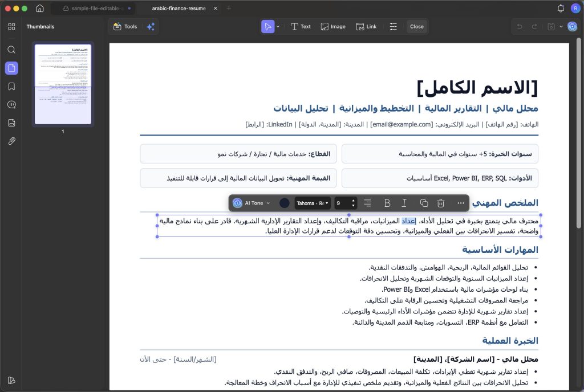The image size is (584, 392).
Task: Open the user profile avatar R
Action: (x=575, y=8)
